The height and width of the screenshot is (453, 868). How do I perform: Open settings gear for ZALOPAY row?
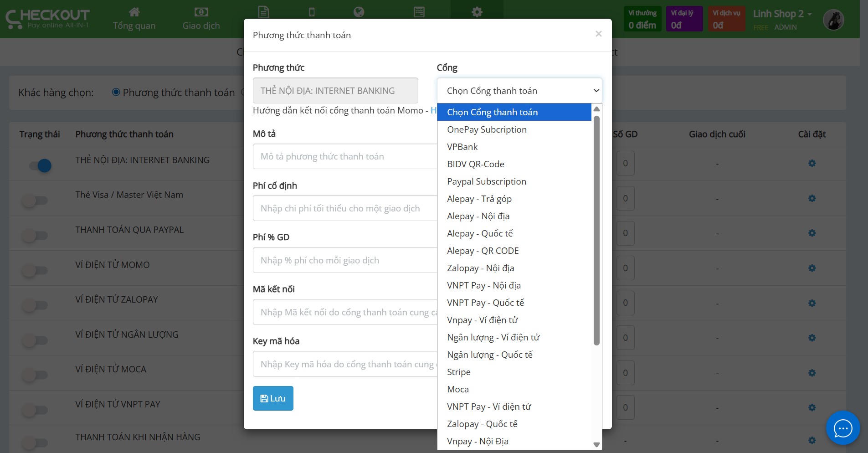point(812,303)
